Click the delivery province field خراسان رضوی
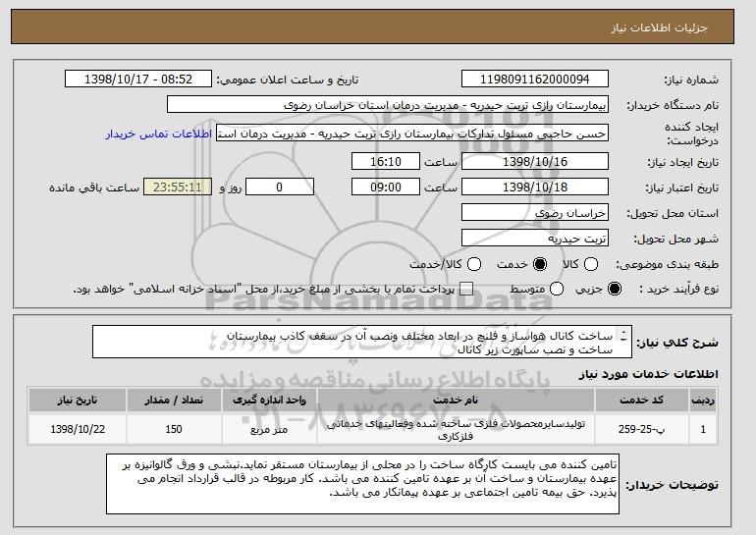756x535 pixels. 535,213
